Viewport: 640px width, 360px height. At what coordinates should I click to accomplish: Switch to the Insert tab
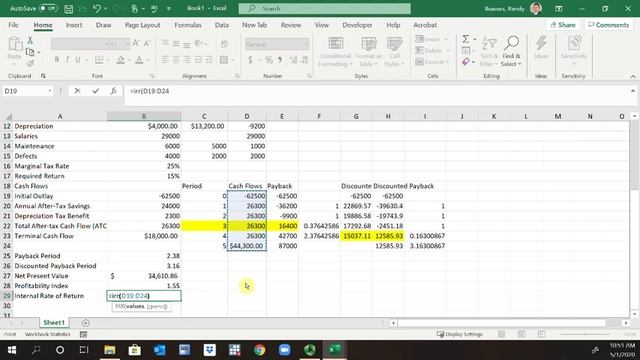74,25
